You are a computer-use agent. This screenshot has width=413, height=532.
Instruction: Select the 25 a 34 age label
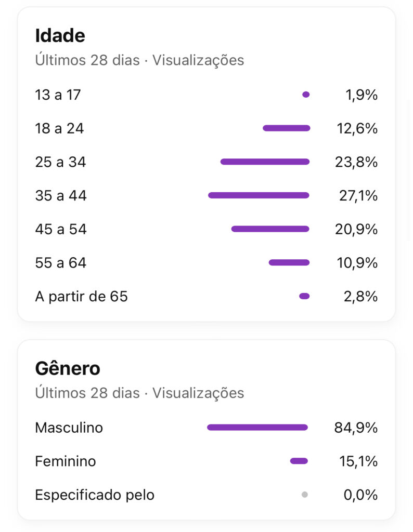point(60,162)
